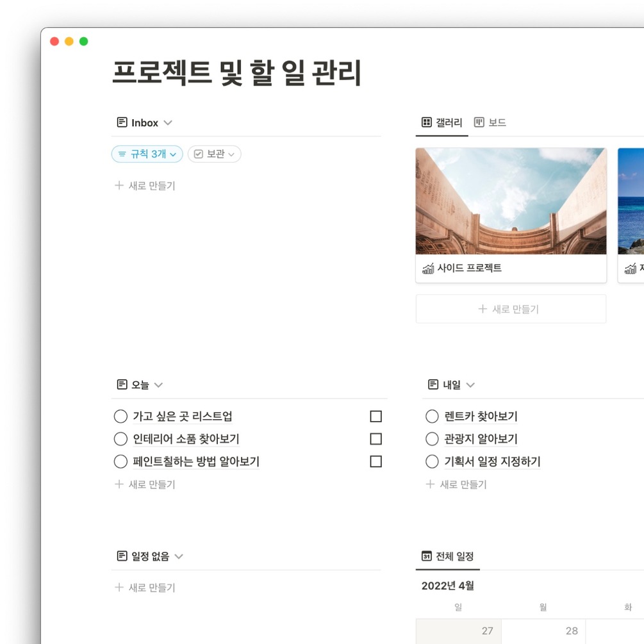The width and height of the screenshot is (644, 644).
Task: Toggle the circle for 관광지 알아보기
Action: [432, 439]
